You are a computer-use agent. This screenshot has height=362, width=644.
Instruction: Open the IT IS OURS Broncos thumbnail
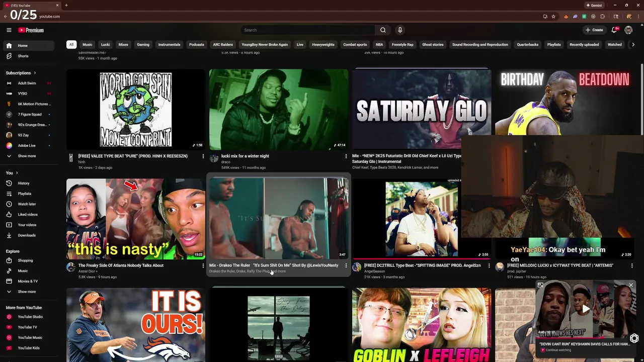click(136, 325)
